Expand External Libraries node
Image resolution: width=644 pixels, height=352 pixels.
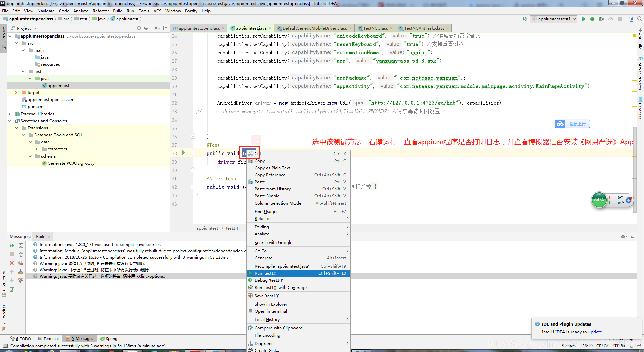pos(10,114)
